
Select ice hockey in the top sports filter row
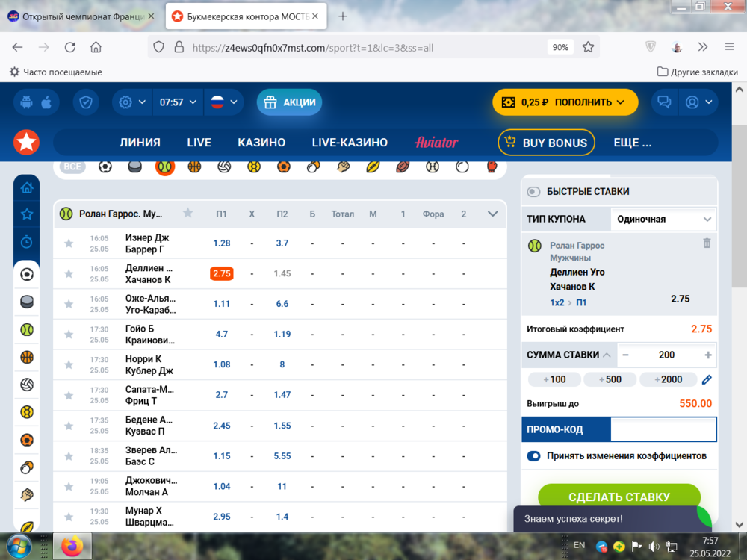click(x=134, y=167)
